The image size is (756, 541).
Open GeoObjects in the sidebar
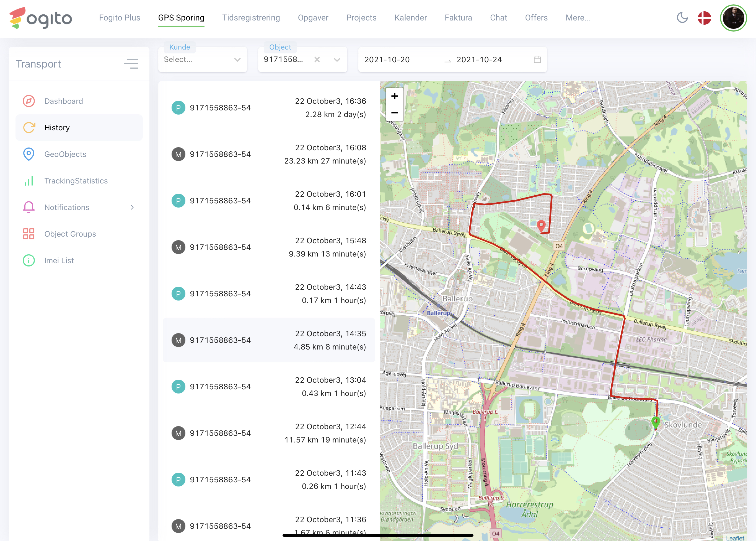[x=65, y=154]
